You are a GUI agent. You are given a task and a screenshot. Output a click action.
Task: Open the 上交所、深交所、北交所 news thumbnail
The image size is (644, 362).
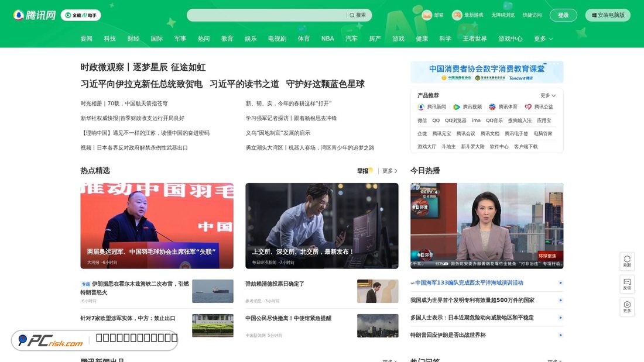pyautogui.click(x=321, y=226)
